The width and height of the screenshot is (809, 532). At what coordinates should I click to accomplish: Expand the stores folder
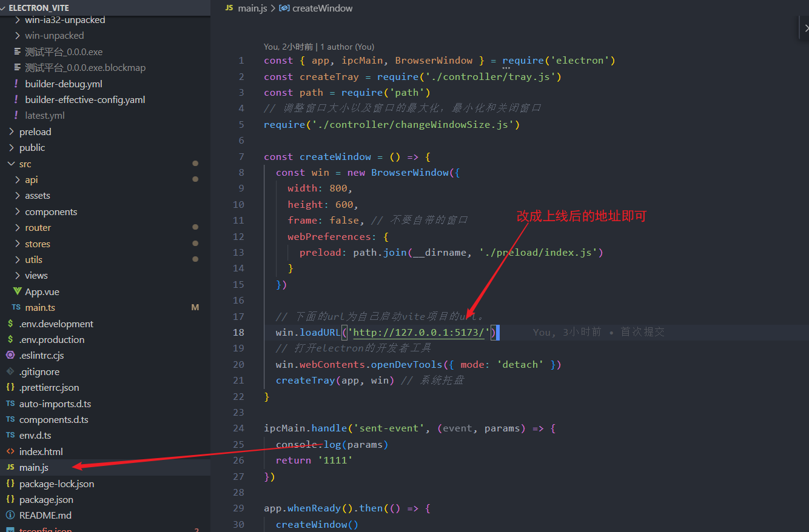(x=17, y=244)
